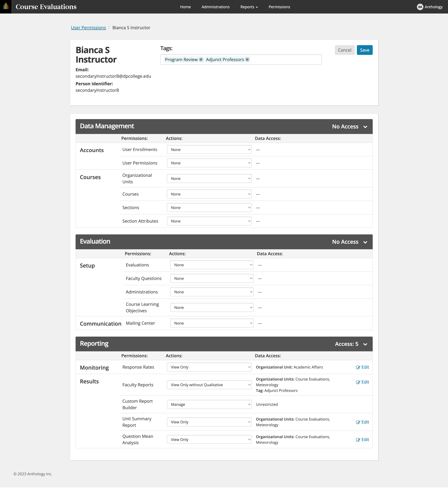The height and width of the screenshot is (488, 448).
Task: Save the permission changes
Action: coord(365,50)
